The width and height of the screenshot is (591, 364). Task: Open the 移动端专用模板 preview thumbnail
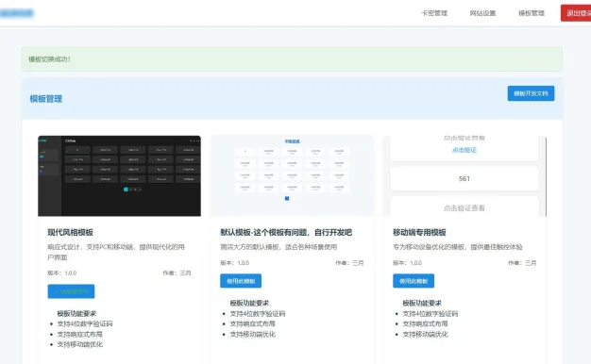464,175
